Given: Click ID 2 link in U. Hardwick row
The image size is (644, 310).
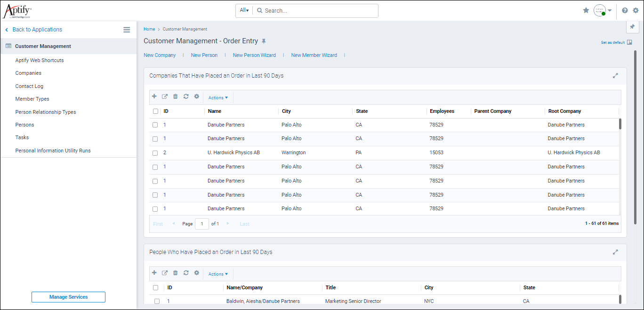Looking at the screenshot, I should click(x=165, y=153).
